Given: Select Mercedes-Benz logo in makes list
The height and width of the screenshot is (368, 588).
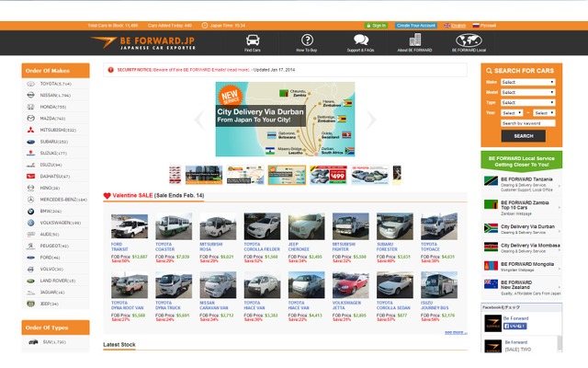Looking at the screenshot, I should pos(30,200).
